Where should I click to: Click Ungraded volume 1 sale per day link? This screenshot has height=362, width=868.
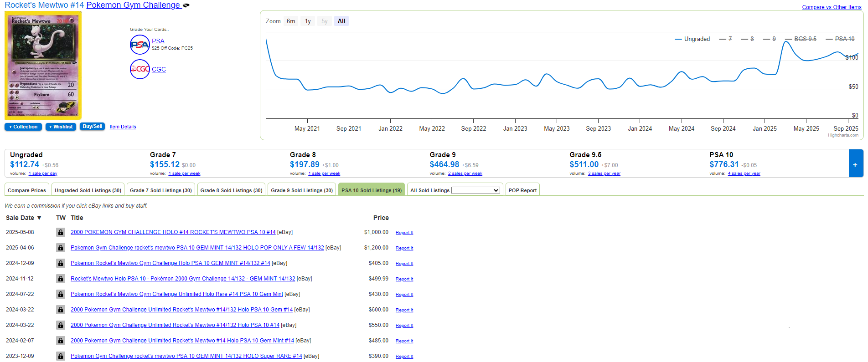pyautogui.click(x=43, y=173)
